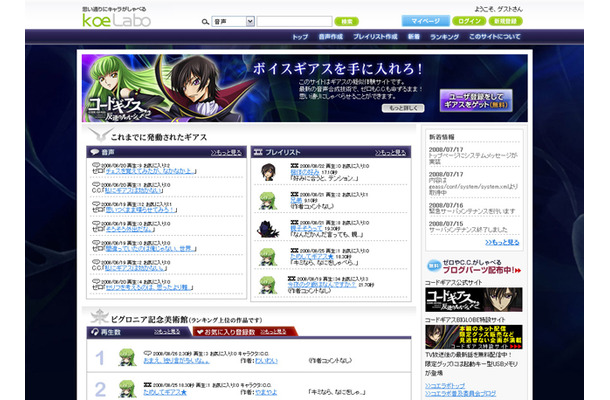The height and width of the screenshot is (400, 610).
Task: Click speech bubble icon above 思いつくまま喋らせてみろ！
Action: point(96,204)
